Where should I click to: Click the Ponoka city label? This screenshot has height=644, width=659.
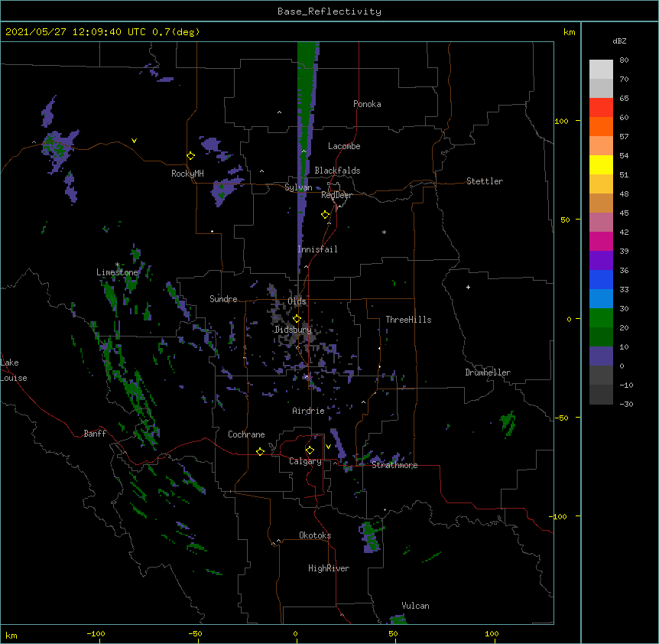tap(367, 104)
